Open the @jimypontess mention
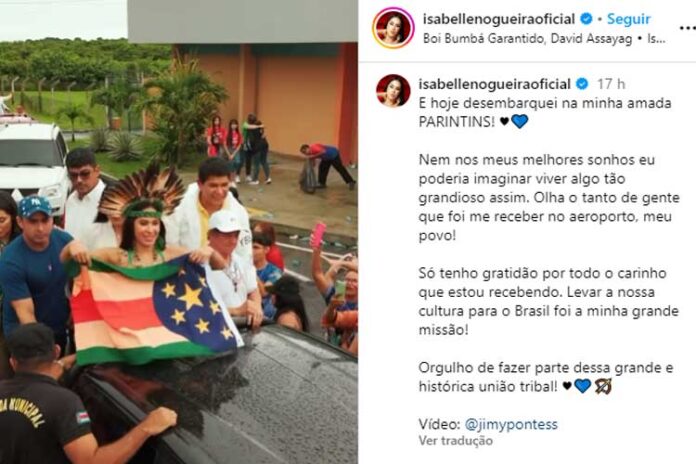Screen dimensions: 696x464 coord(511,424)
